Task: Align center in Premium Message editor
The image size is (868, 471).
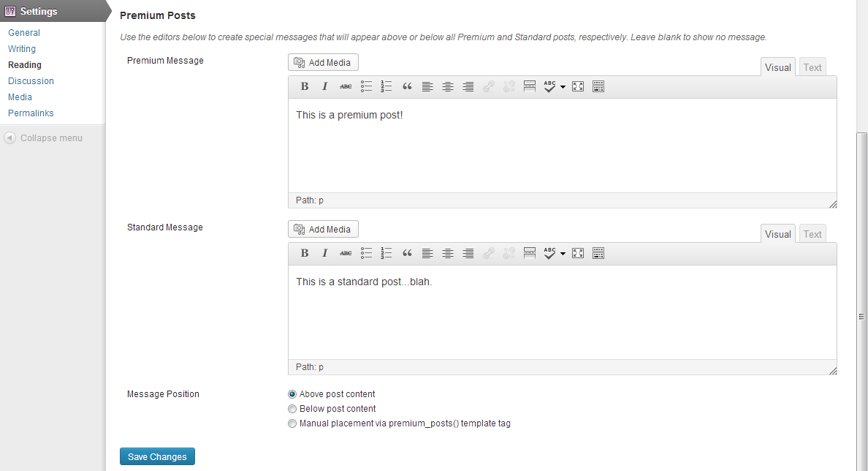Action: click(x=448, y=86)
